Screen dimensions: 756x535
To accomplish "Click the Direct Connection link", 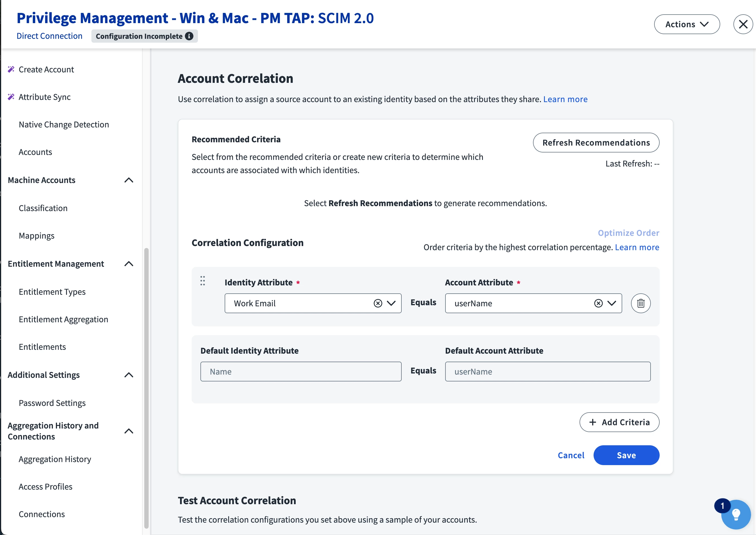I will click(x=50, y=36).
